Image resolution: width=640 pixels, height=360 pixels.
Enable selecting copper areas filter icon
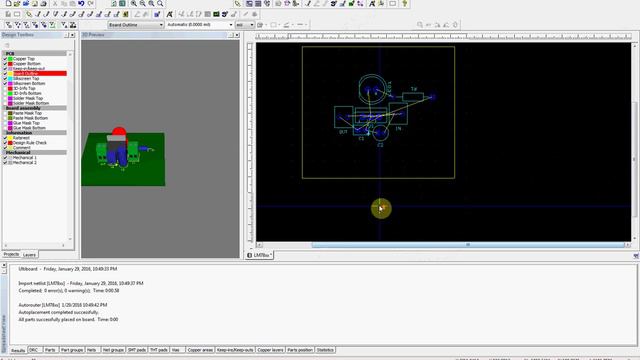[27, 25]
